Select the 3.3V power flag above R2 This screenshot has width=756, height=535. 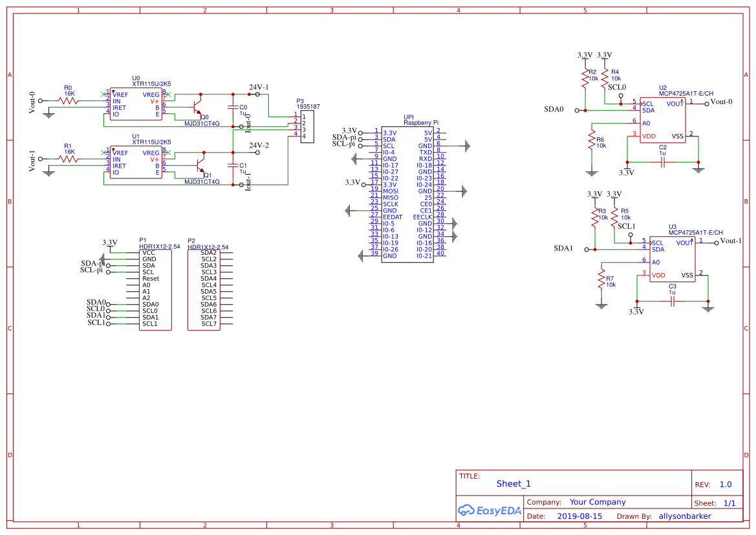pyautogui.click(x=585, y=54)
